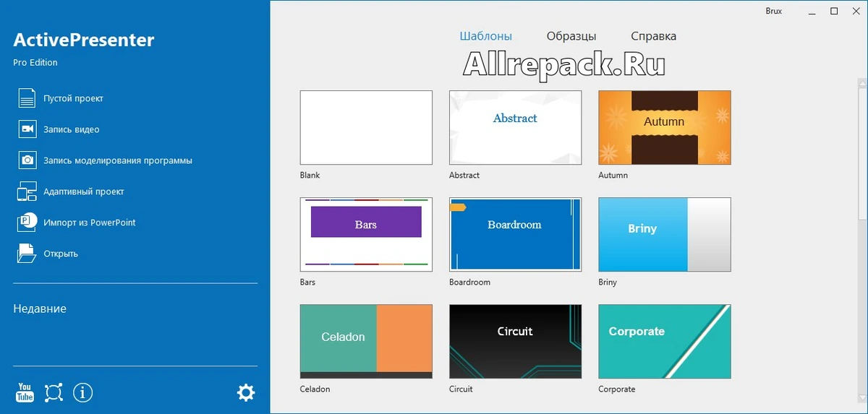Maximize the ActivePresenter window
The width and height of the screenshot is (868, 414).
(x=834, y=11)
